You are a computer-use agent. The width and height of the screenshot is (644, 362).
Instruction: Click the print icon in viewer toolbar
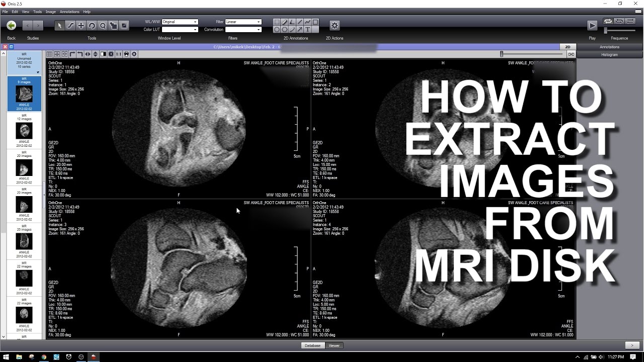[126, 54]
